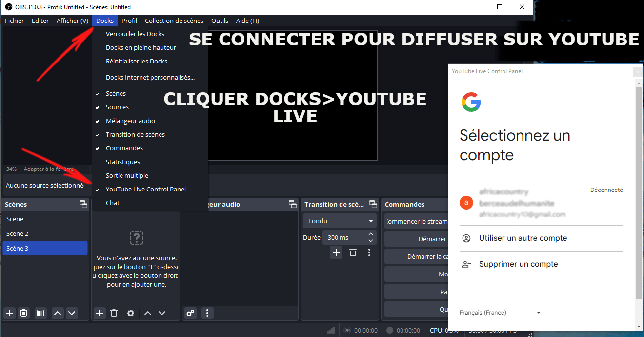Open audio mixer three-dot menu

[x=207, y=313]
